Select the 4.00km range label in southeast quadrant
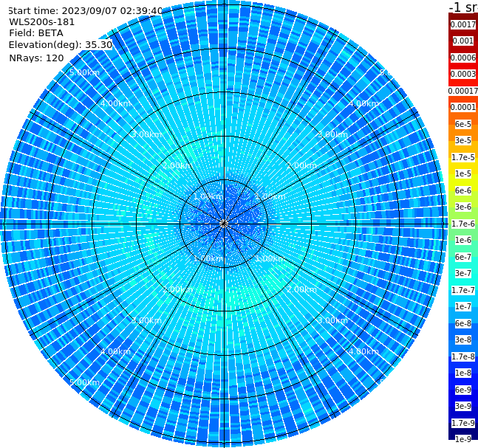Image resolution: width=478 pixels, height=448 pixels. [363, 351]
